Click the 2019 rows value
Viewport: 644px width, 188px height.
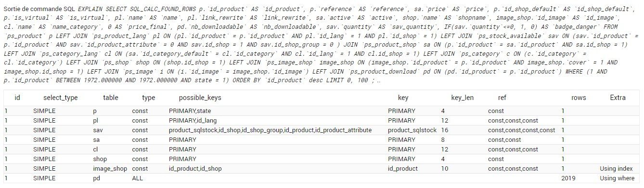click(x=568, y=178)
